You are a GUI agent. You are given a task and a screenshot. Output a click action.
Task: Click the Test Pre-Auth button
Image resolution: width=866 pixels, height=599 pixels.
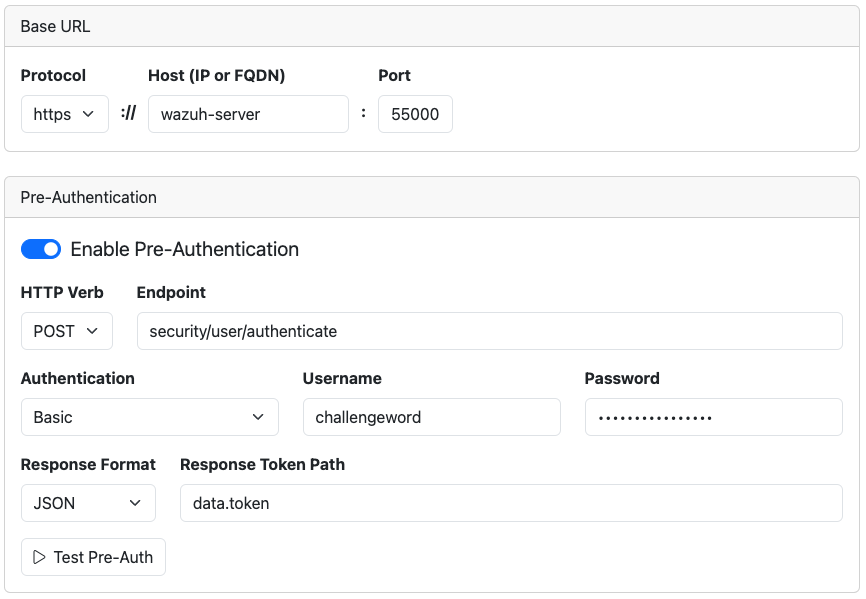[93, 558]
